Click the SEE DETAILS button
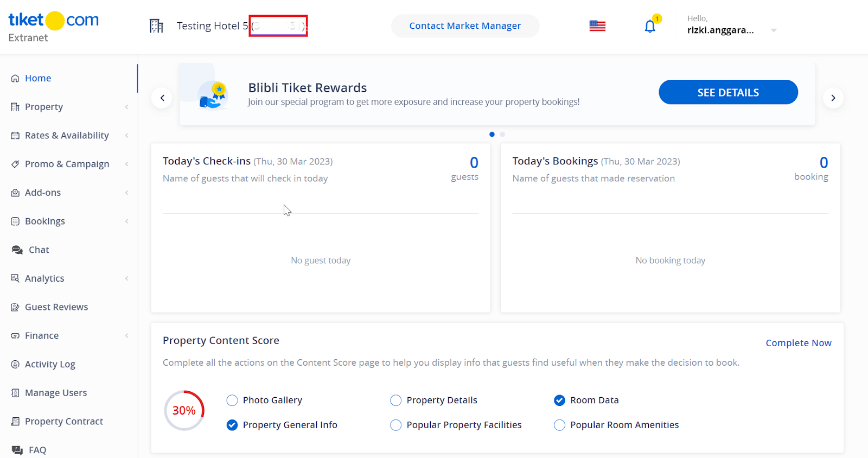 tap(728, 92)
